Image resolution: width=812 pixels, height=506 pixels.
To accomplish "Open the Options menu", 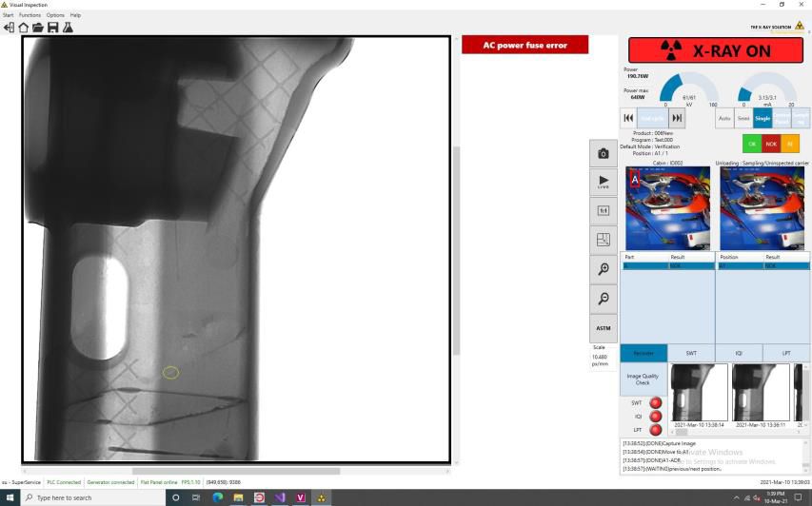I will pyautogui.click(x=55, y=15).
